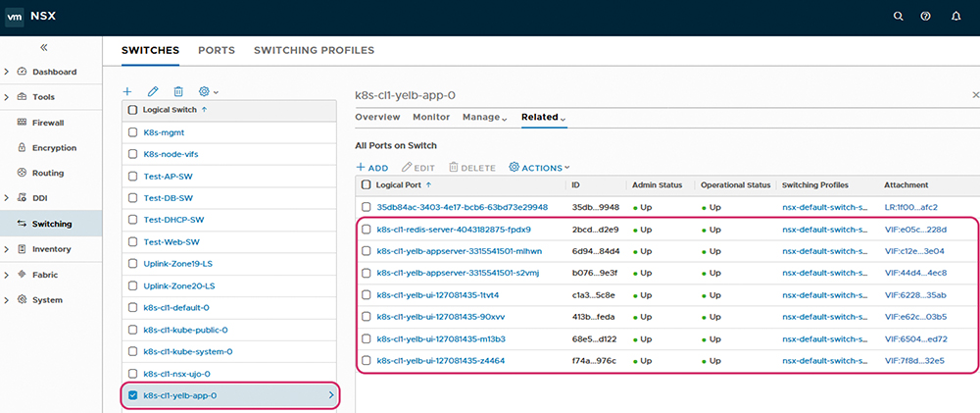Open the ports ACTIONS dropdown
This screenshot has height=413, width=980.
539,168
